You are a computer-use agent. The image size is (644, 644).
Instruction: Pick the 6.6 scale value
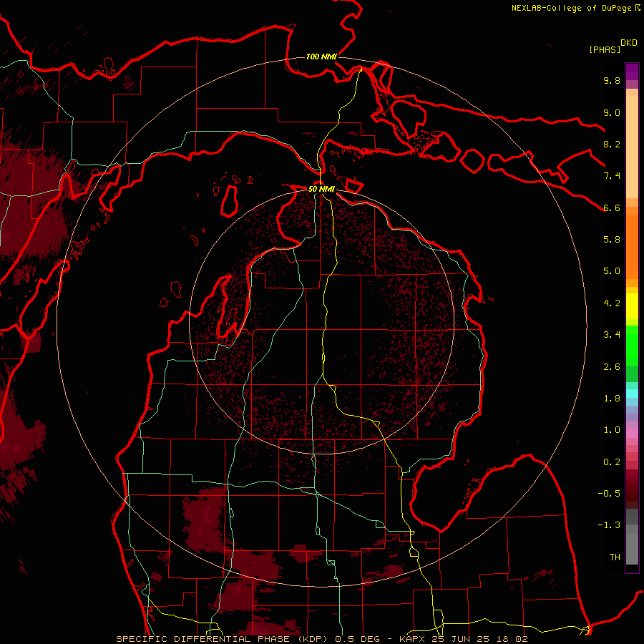tap(612, 208)
